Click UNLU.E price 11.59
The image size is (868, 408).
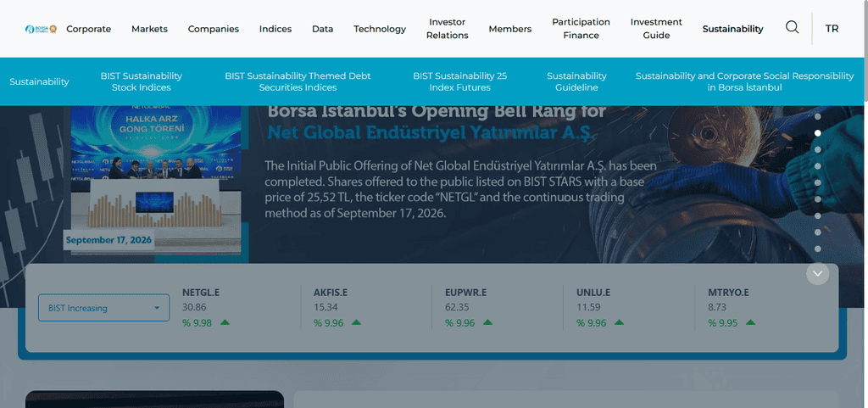tap(587, 307)
